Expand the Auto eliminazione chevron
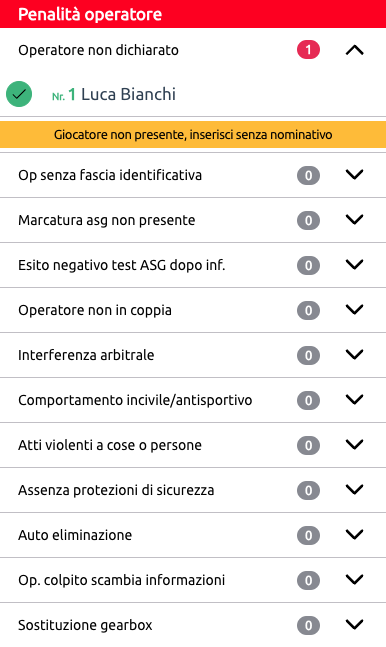Viewport: 386px width, 647px height. click(354, 535)
